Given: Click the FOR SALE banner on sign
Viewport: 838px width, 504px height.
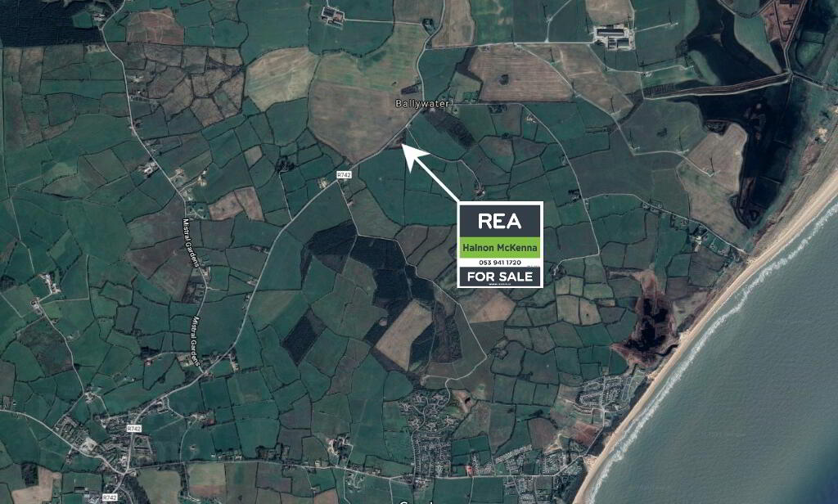Looking at the screenshot, I should (500, 277).
